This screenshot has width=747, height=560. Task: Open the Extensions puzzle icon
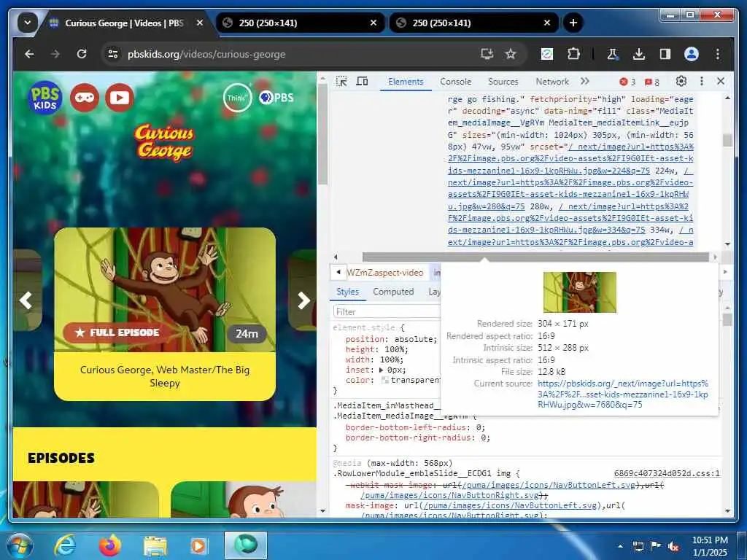click(x=573, y=54)
